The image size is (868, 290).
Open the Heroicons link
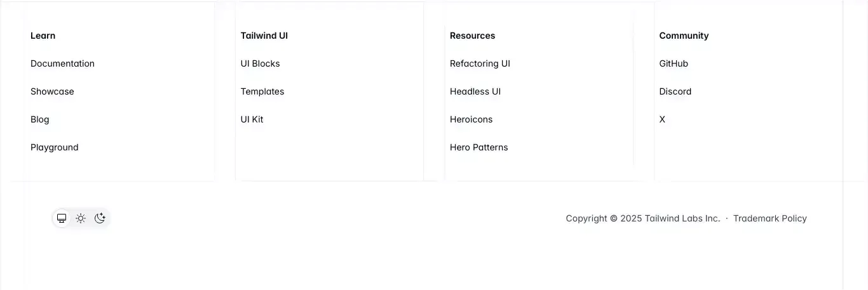(x=471, y=119)
